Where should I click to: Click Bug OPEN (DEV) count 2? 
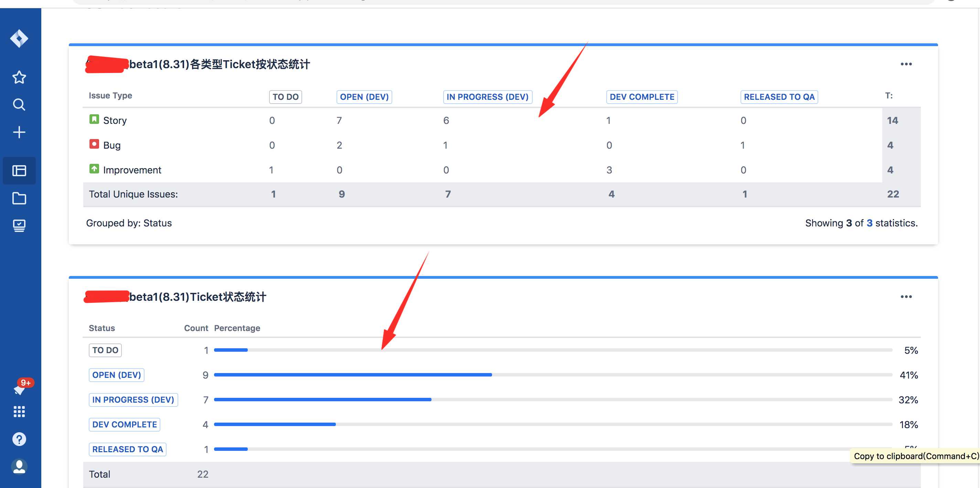tap(339, 145)
